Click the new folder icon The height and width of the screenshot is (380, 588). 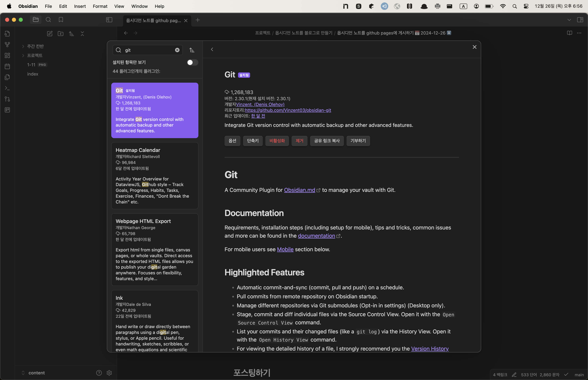60,34
